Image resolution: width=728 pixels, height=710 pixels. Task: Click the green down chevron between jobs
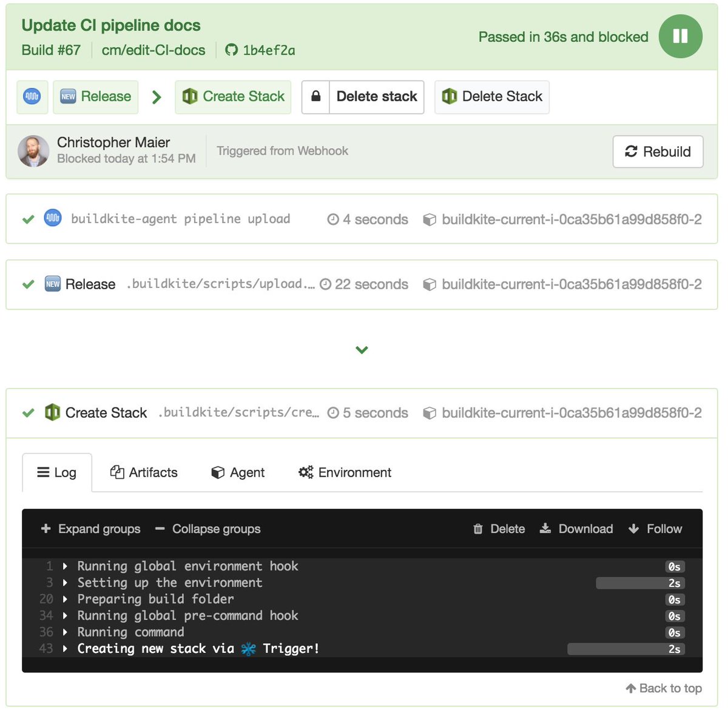point(362,350)
